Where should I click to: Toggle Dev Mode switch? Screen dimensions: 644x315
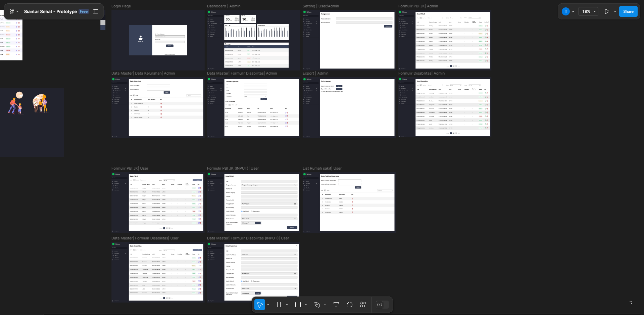pyautogui.click(x=382, y=305)
